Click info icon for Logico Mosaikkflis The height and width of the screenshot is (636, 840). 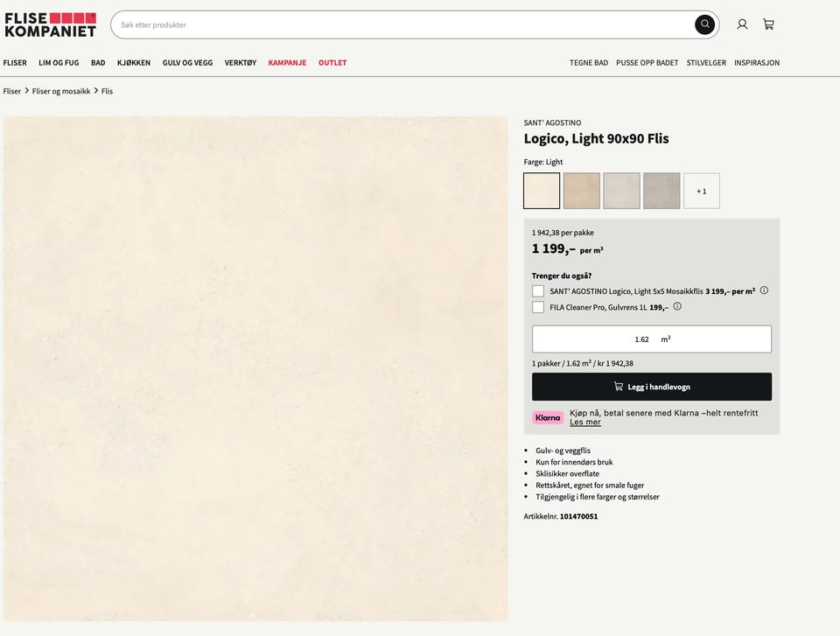click(764, 290)
